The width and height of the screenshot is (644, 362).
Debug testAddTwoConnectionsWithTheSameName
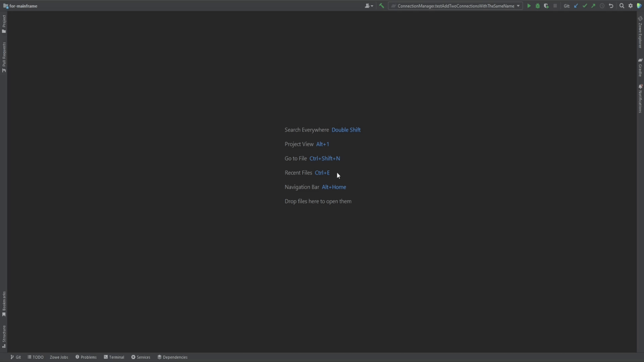[538, 6]
